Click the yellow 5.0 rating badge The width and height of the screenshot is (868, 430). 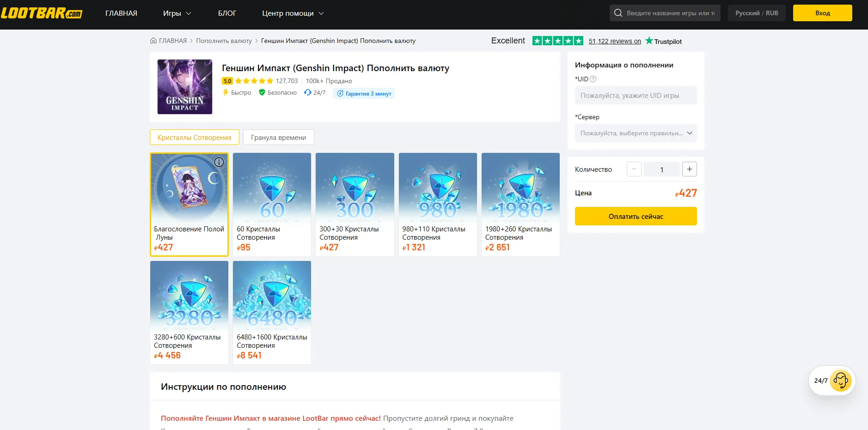pyautogui.click(x=227, y=81)
